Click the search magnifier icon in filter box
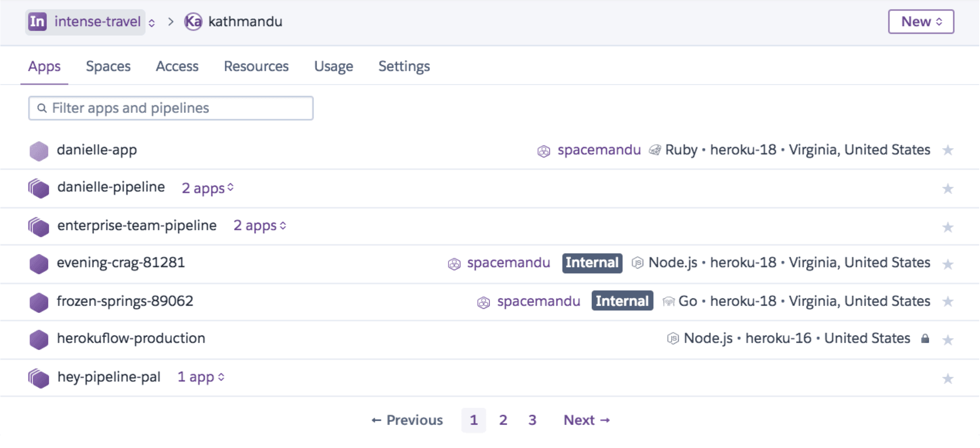This screenshot has width=980, height=448. (x=42, y=108)
